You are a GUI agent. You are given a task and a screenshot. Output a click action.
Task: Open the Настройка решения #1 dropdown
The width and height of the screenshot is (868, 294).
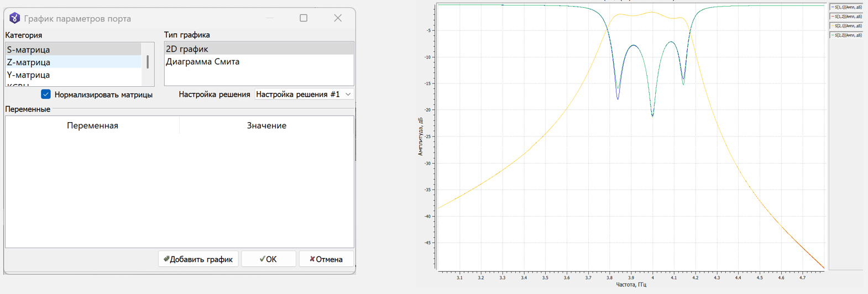pos(304,95)
